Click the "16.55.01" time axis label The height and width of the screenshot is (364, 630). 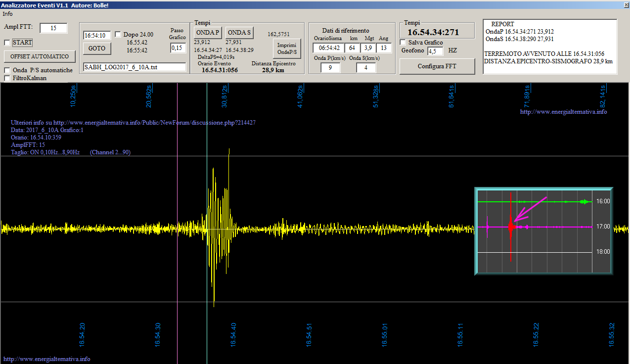pyautogui.click(x=385, y=334)
